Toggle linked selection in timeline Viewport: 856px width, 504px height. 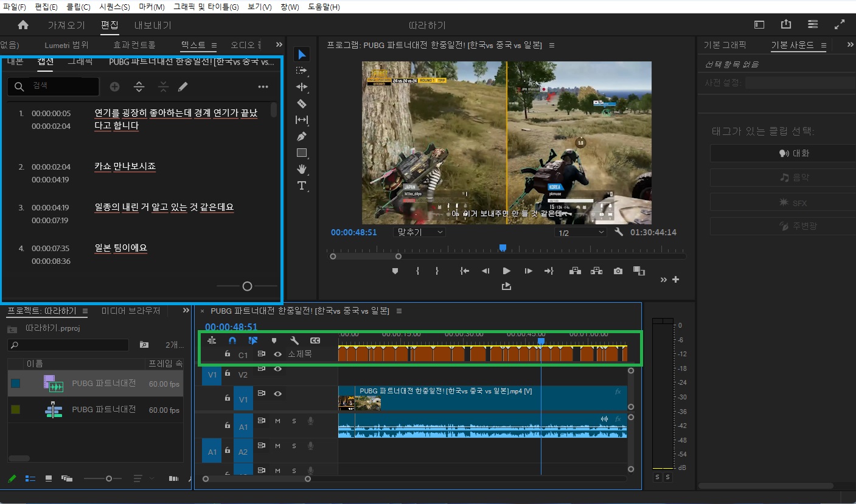253,341
